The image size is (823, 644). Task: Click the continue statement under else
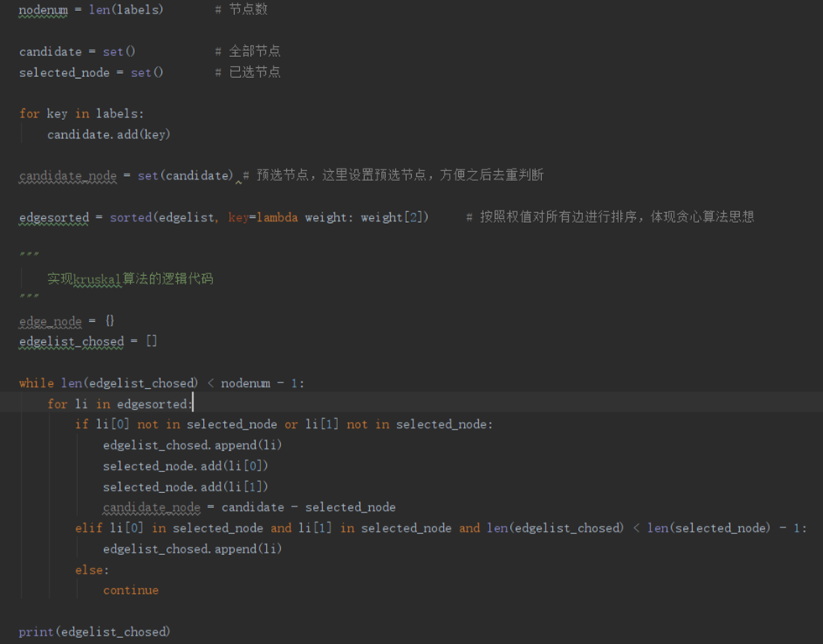pyautogui.click(x=131, y=589)
